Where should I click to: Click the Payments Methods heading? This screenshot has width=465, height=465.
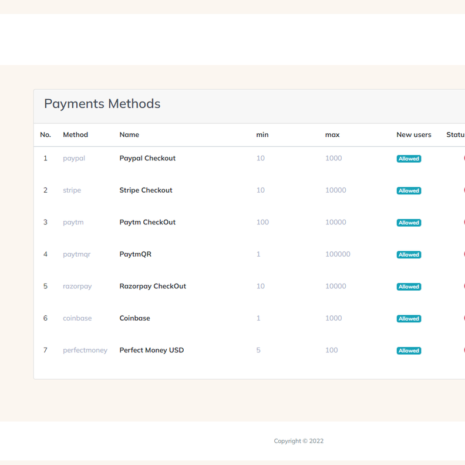click(x=102, y=104)
